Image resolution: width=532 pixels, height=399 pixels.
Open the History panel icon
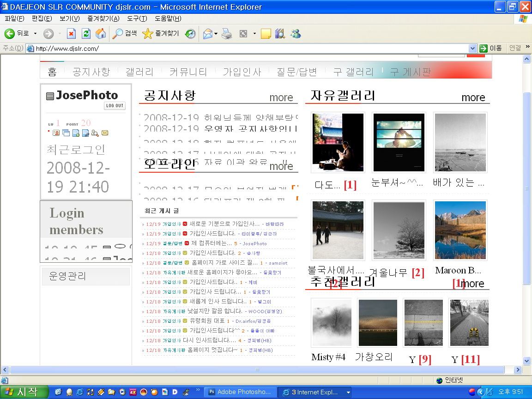coord(190,34)
